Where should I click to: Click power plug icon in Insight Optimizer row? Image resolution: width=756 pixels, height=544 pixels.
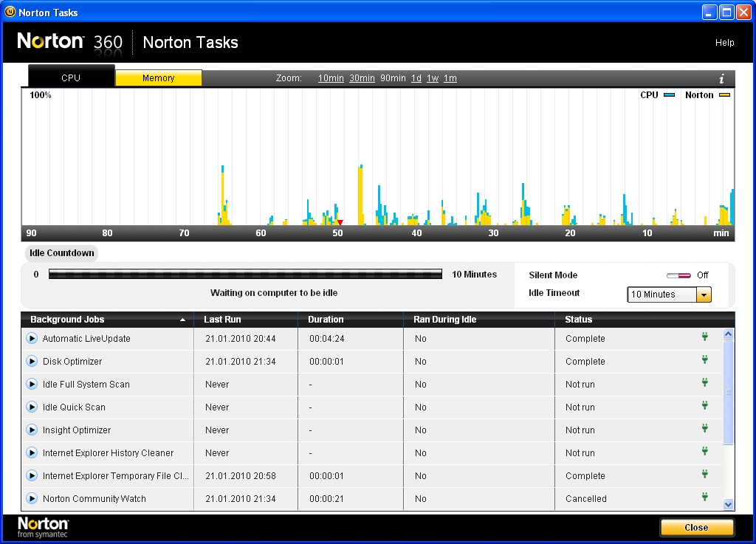click(x=705, y=428)
